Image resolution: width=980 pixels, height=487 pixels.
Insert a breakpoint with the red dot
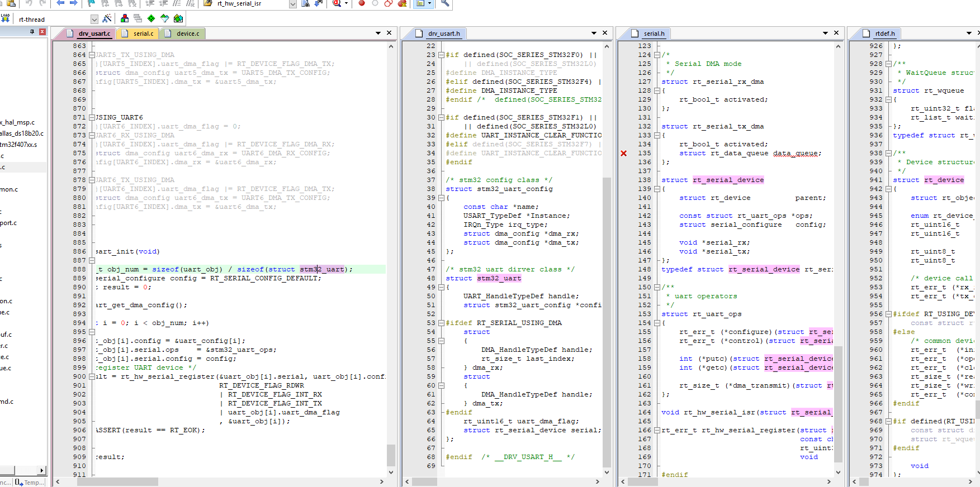pyautogui.click(x=362, y=3)
